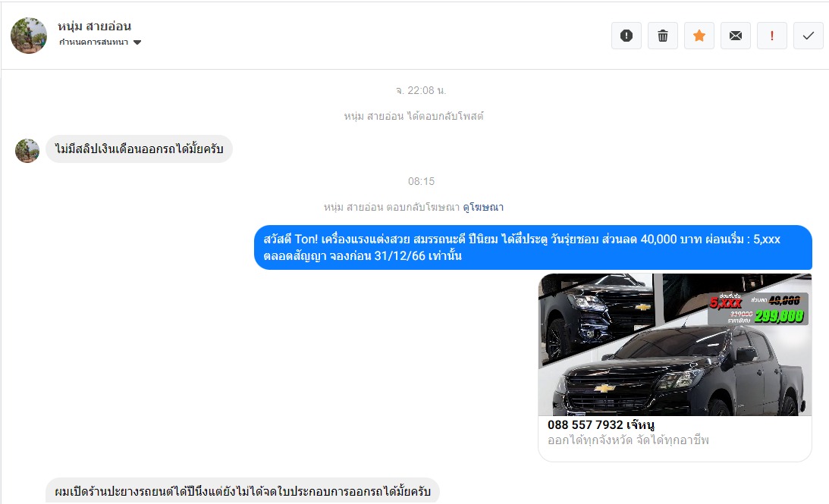Click the sender avatar beside the first message
The image size is (829, 504).
point(27,151)
